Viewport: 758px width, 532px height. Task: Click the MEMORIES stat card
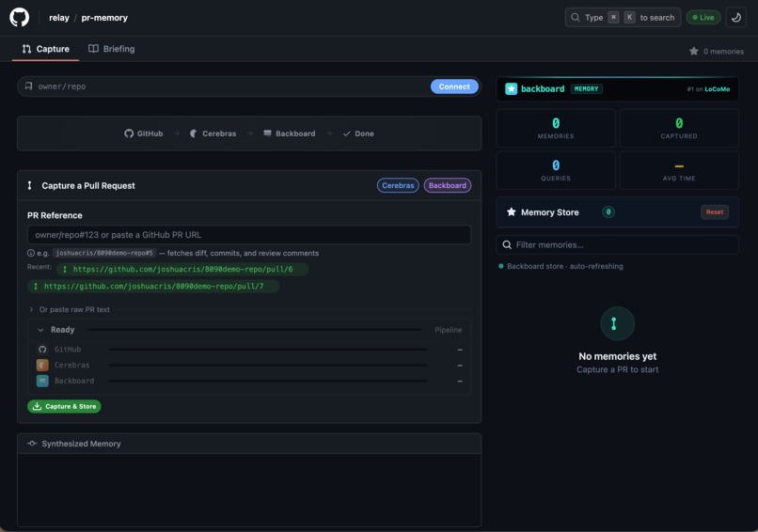point(556,128)
